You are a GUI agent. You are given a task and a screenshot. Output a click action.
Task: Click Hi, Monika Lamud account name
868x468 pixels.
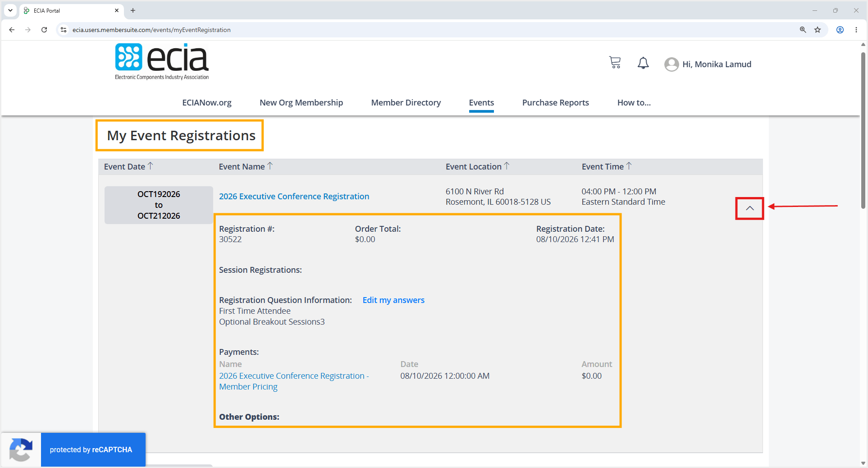[717, 64]
